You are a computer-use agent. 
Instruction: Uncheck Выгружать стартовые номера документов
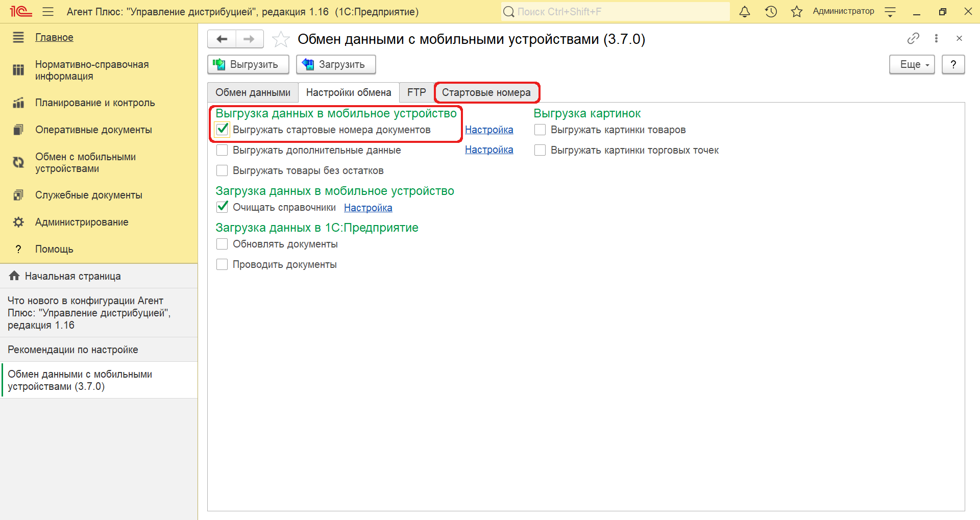(222, 130)
